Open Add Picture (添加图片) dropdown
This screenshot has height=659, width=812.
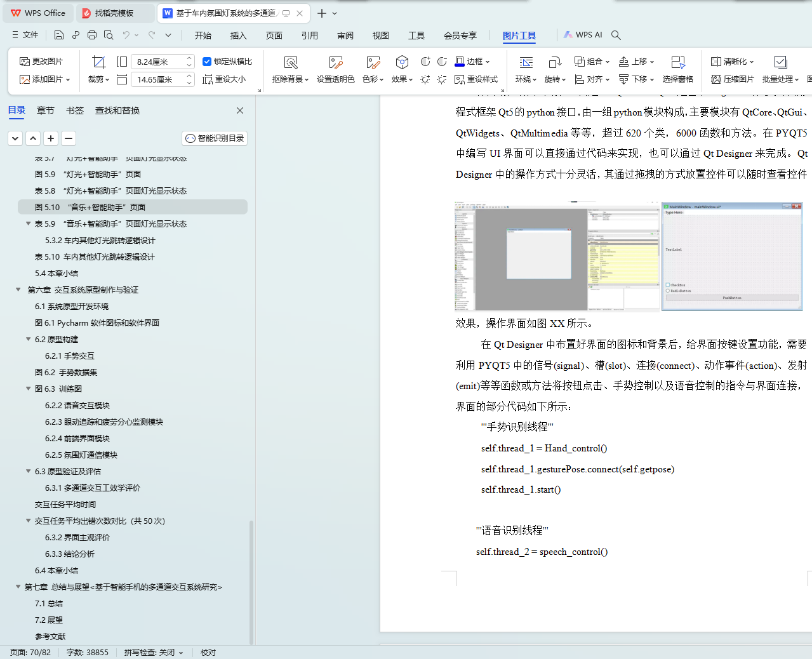coord(44,79)
